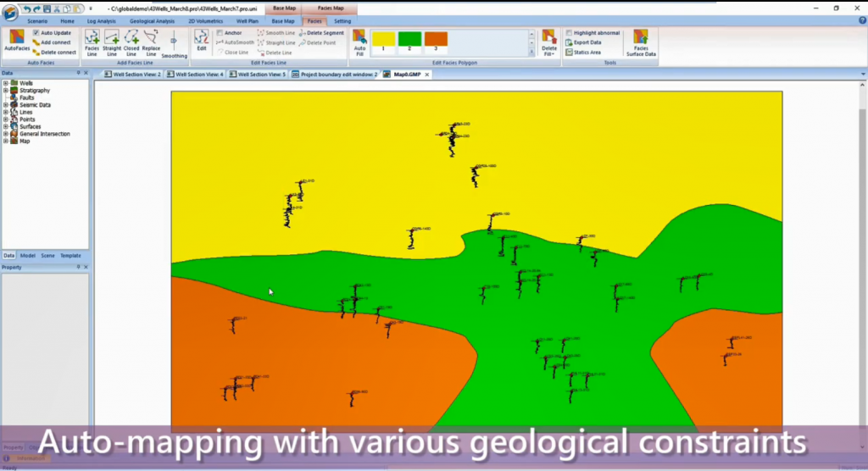
Task: Pick the Closed Line tool
Action: coord(131,43)
